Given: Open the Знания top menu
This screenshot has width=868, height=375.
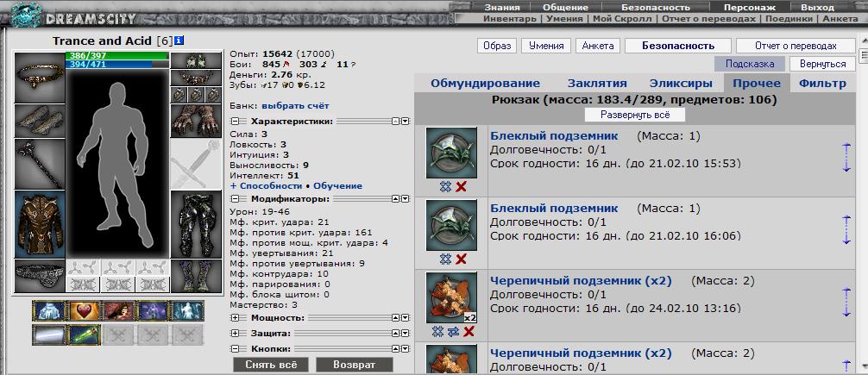Looking at the screenshot, I should [502, 7].
